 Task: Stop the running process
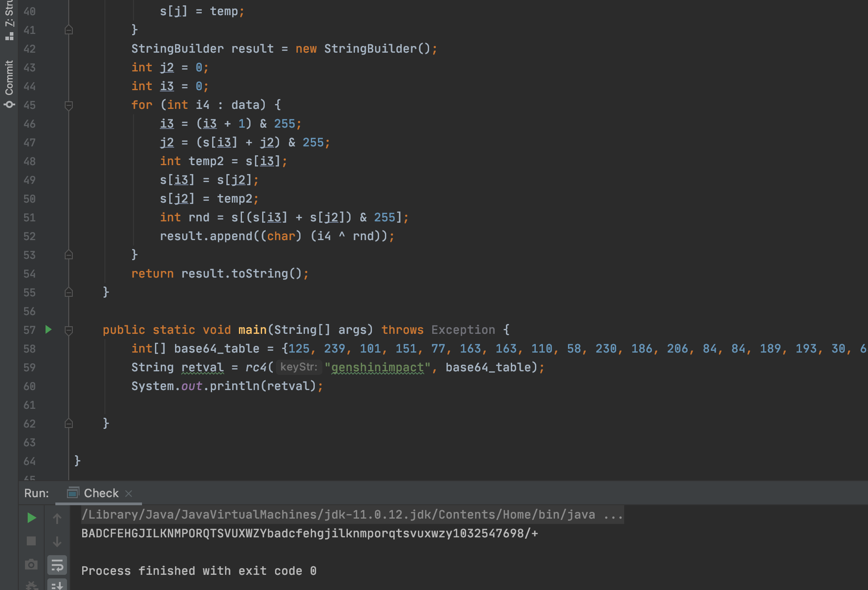pos(31,541)
